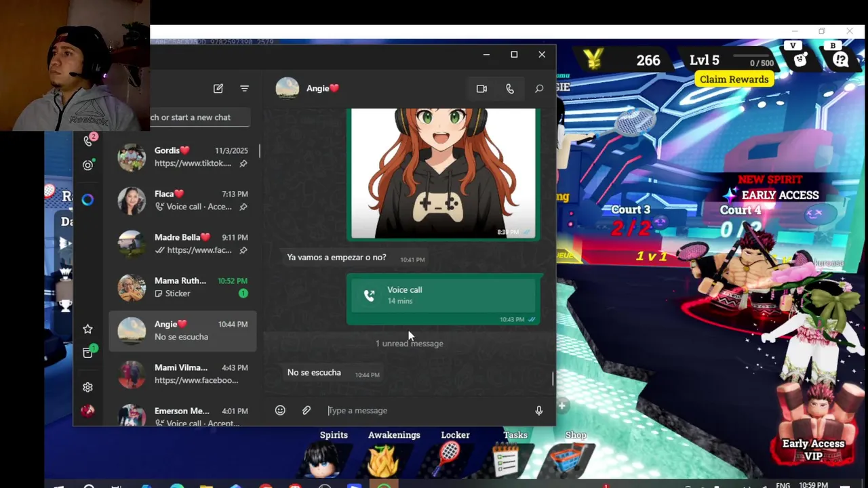Image resolution: width=868 pixels, height=488 pixels.
Task: Click the search or start new chat field
Action: click(x=200, y=117)
